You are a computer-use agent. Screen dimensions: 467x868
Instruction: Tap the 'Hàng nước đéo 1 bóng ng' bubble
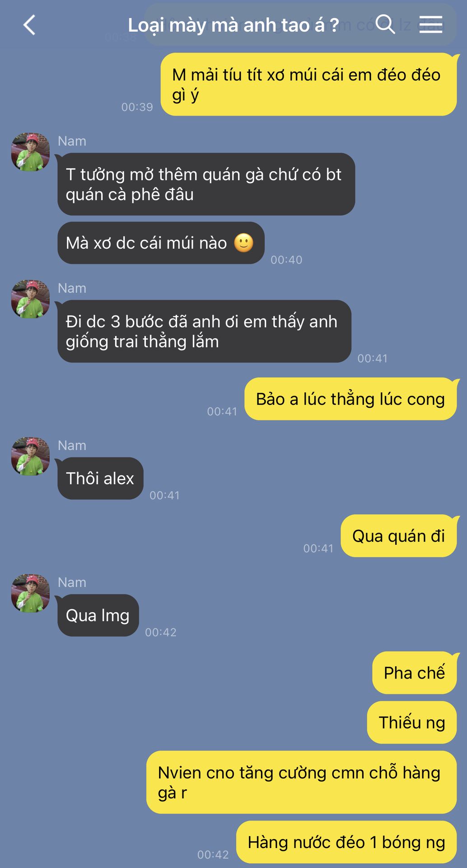(347, 842)
